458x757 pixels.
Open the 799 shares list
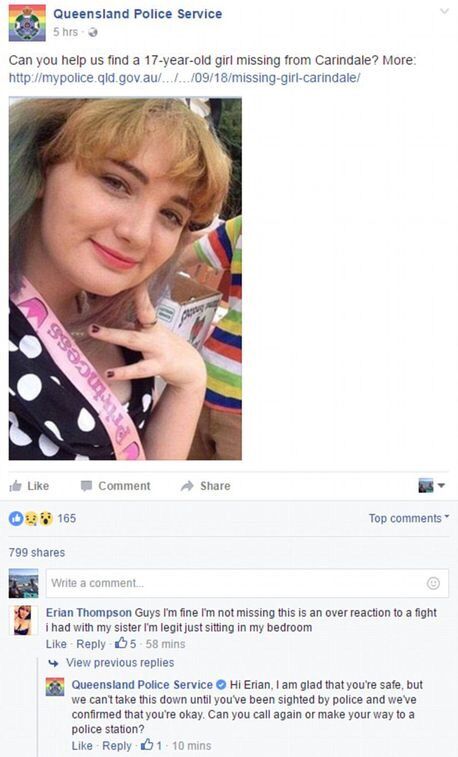click(37, 552)
